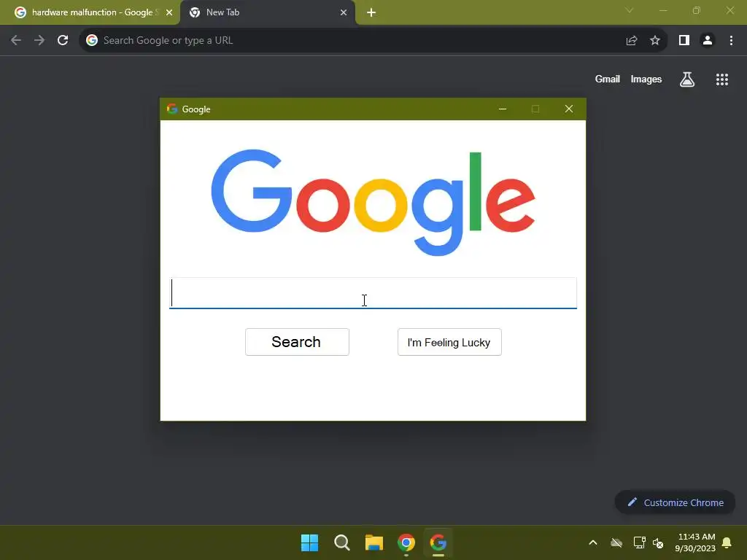
Task: Click the share icon in the address bar
Action: tap(632, 41)
